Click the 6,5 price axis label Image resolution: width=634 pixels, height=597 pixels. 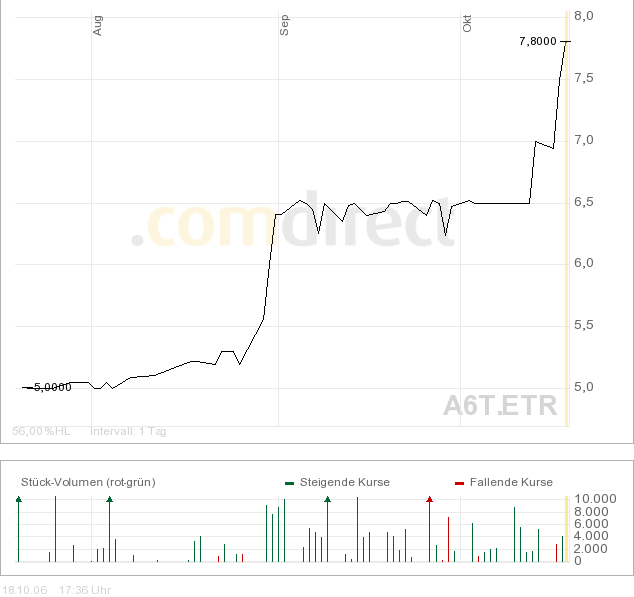pyautogui.click(x=584, y=202)
